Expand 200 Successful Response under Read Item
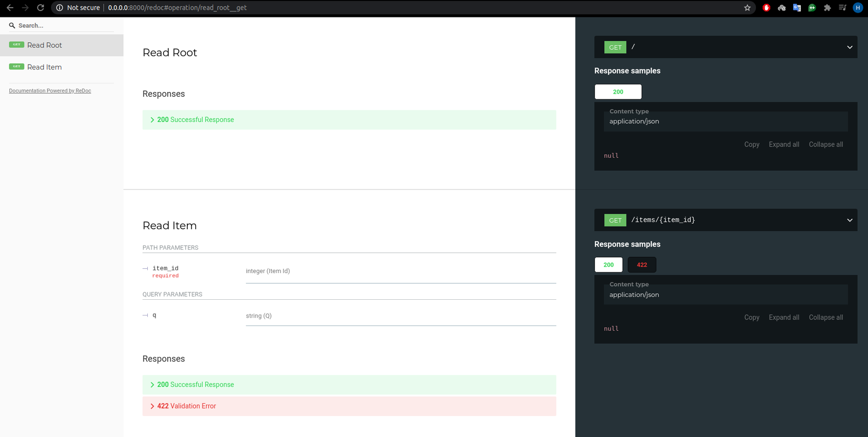This screenshot has height=437, width=868. [349, 385]
